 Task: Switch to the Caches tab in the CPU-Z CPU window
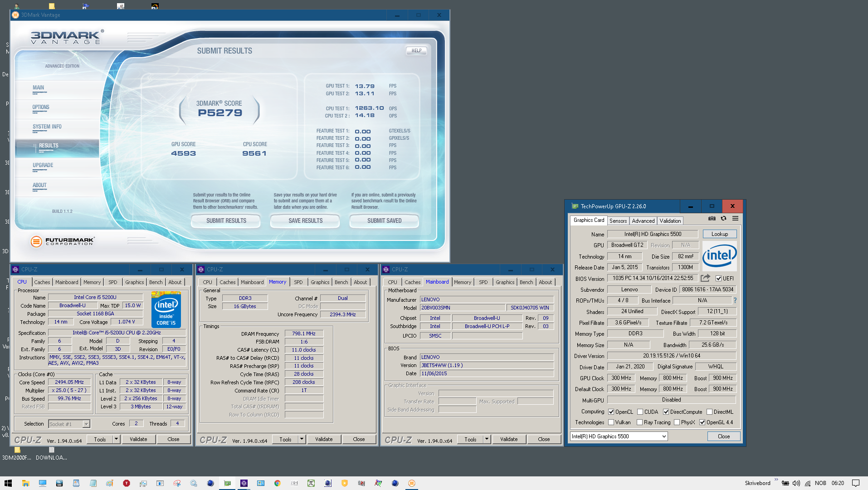pos(42,282)
